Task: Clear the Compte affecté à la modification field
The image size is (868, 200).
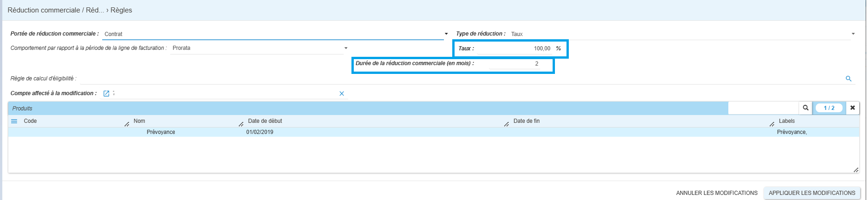Action: click(342, 93)
